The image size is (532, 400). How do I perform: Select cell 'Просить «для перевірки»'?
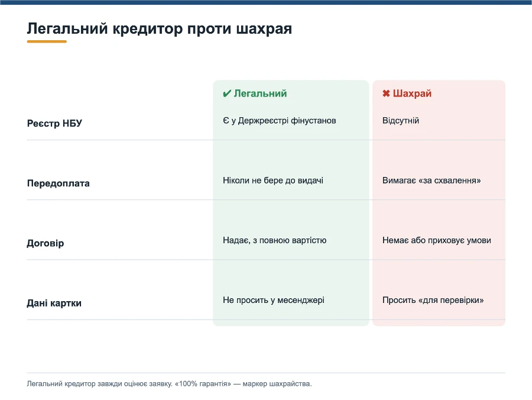(433, 300)
